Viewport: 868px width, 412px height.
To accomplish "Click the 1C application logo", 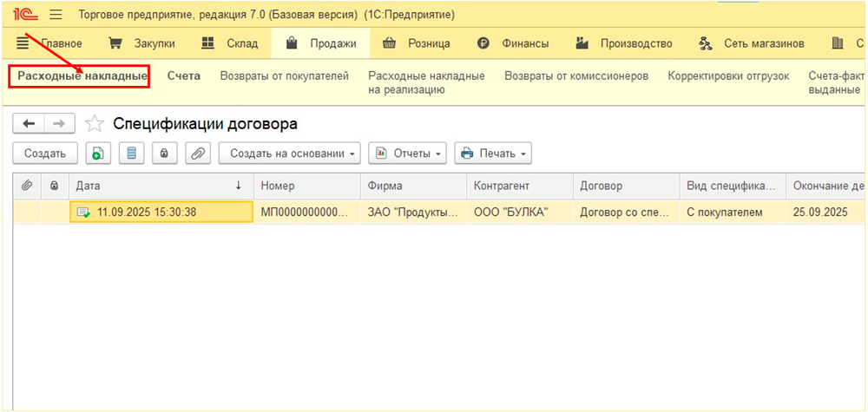I will point(24,15).
